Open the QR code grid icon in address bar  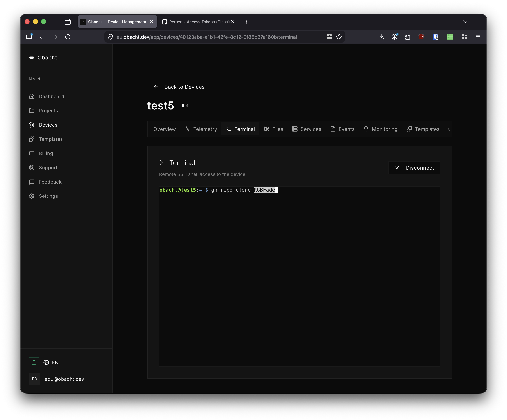click(329, 37)
